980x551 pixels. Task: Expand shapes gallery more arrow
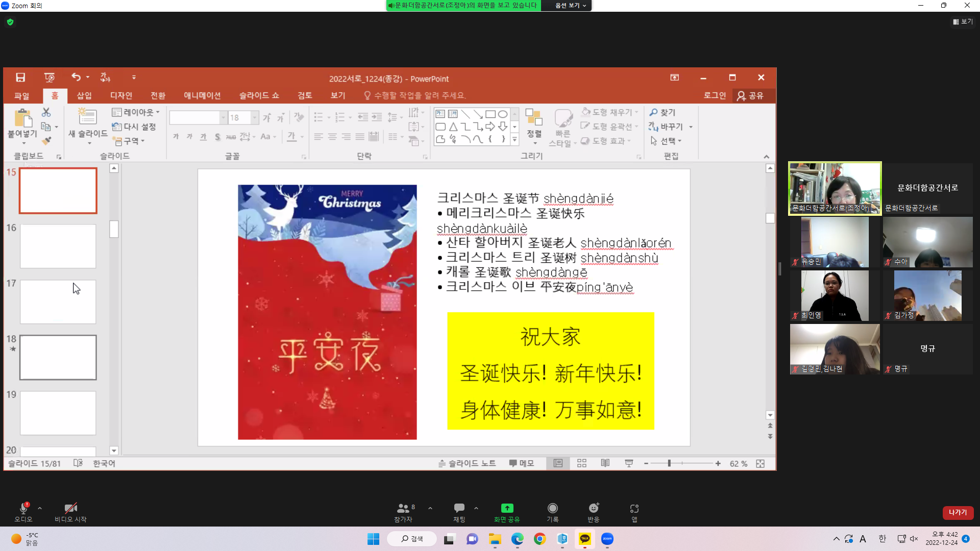click(x=514, y=139)
